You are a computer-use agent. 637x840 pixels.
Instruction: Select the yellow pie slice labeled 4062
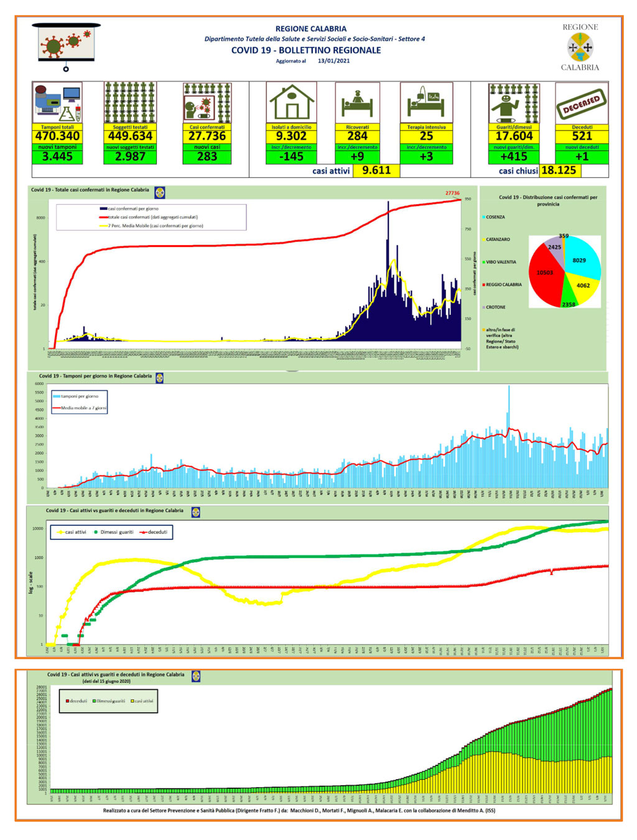point(584,287)
